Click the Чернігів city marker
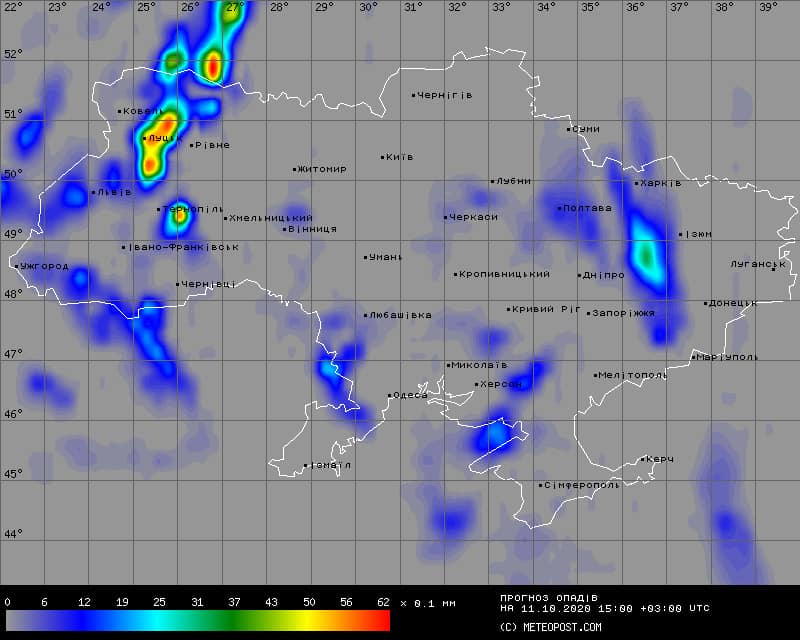This screenshot has height=640, width=800. 413,96
